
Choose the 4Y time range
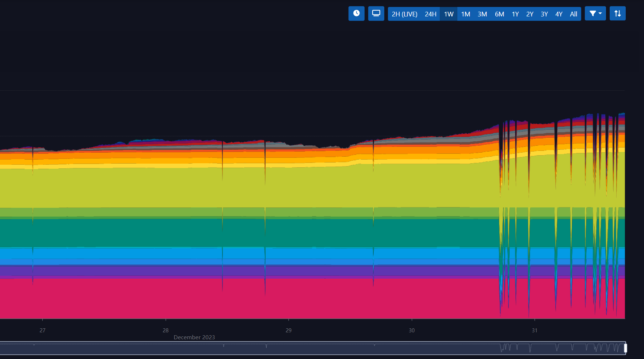[x=559, y=14]
